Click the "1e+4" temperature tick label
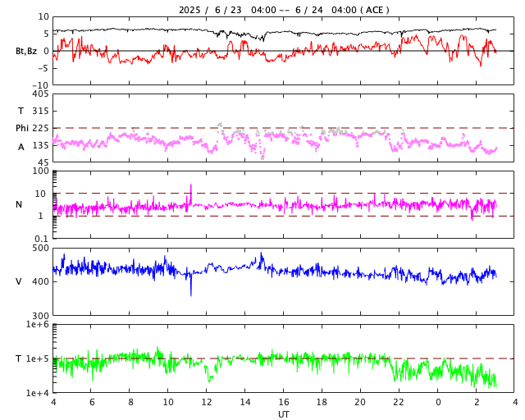The image size is (525, 420). click(x=38, y=393)
